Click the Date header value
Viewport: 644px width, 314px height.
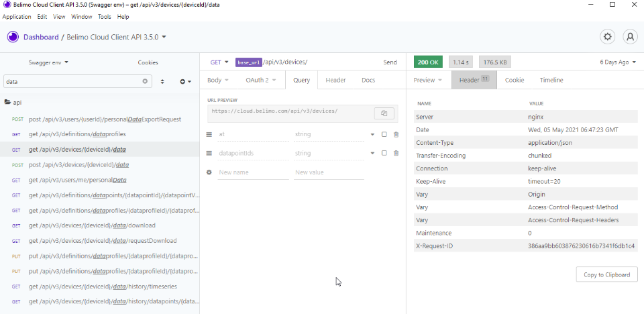[x=573, y=130]
